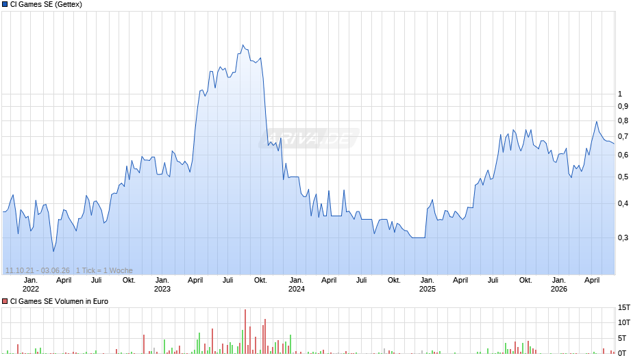Click the year label 2025 on the time axis
This screenshot has height=360, width=644.
pos(427,289)
